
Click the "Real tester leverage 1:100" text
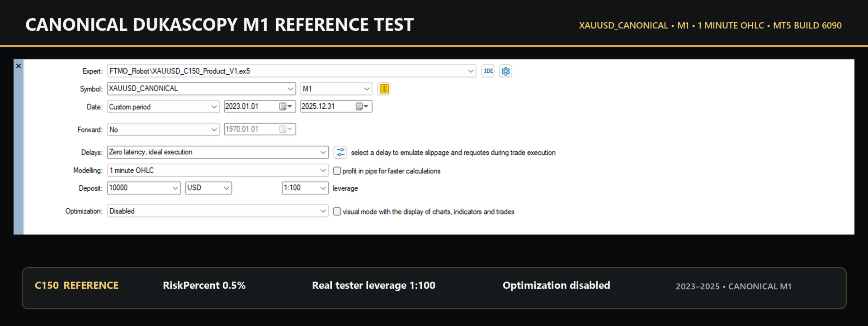(x=374, y=285)
